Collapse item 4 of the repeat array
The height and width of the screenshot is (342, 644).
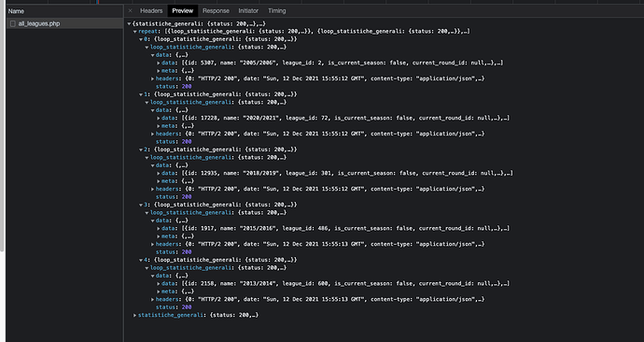(140, 260)
